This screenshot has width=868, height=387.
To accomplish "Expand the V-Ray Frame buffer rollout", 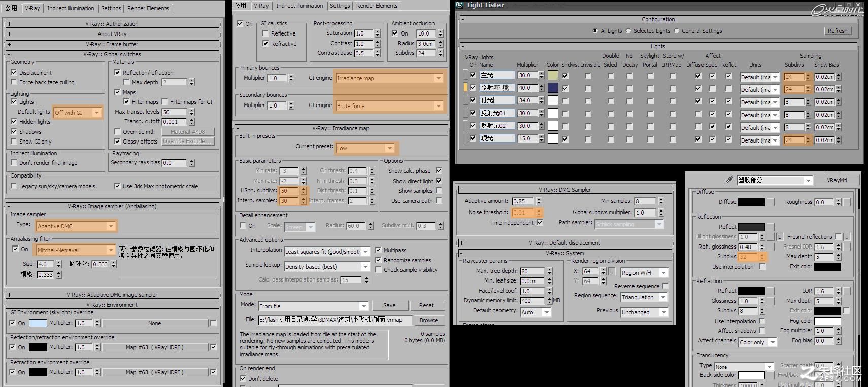I will (112, 44).
